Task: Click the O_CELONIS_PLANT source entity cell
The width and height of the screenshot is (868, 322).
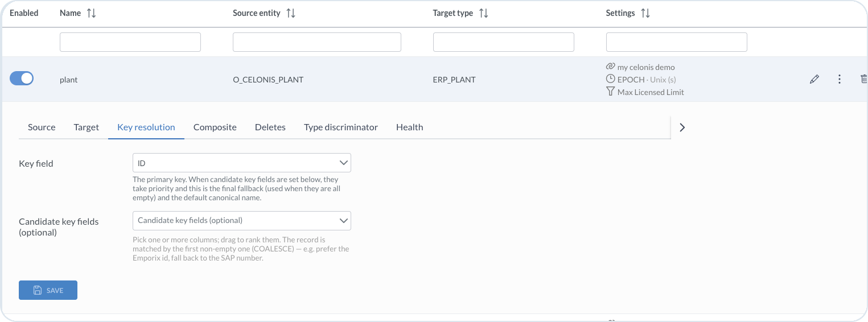Action: (x=268, y=80)
